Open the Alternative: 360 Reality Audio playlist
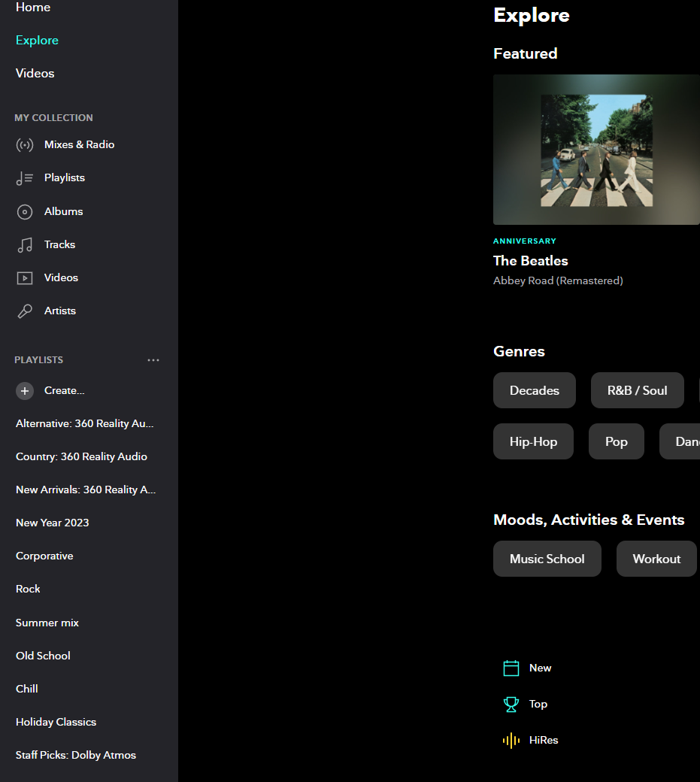 pyautogui.click(x=85, y=424)
